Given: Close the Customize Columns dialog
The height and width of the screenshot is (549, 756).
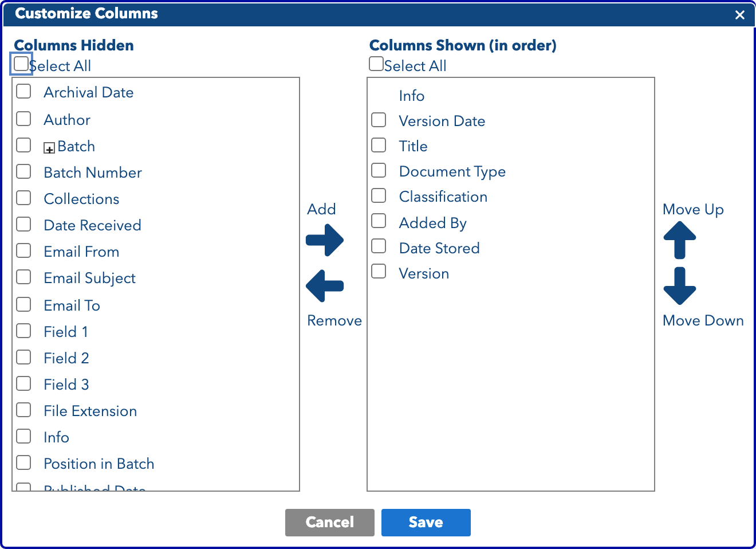Looking at the screenshot, I should (740, 15).
